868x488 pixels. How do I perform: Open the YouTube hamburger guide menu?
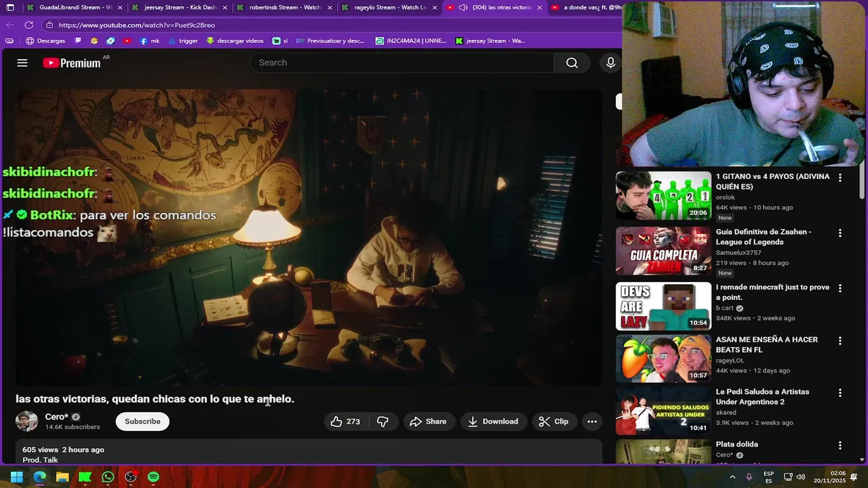[x=22, y=62]
